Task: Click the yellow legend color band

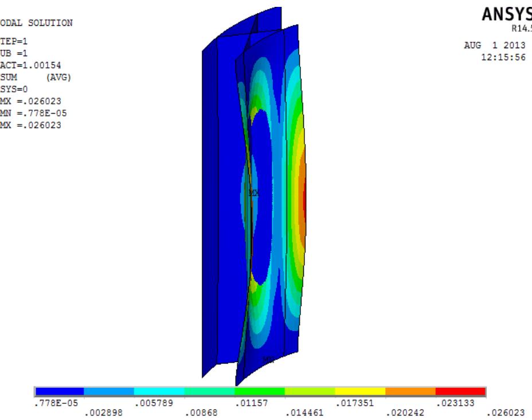Action: [360, 391]
